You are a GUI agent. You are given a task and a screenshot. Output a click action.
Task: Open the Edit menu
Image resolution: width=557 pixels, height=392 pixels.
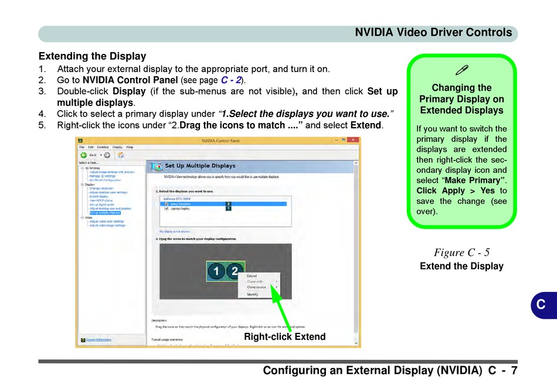tap(91, 147)
